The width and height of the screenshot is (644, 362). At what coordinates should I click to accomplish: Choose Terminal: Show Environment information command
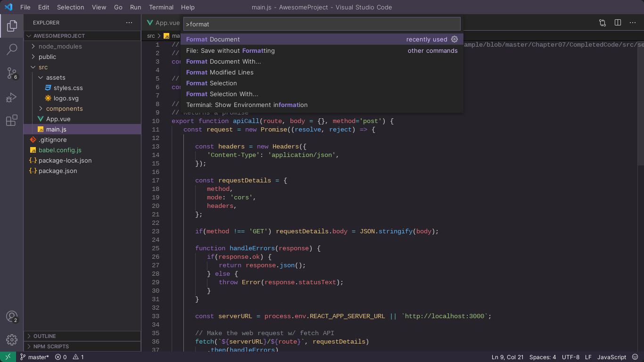pyautogui.click(x=322, y=105)
